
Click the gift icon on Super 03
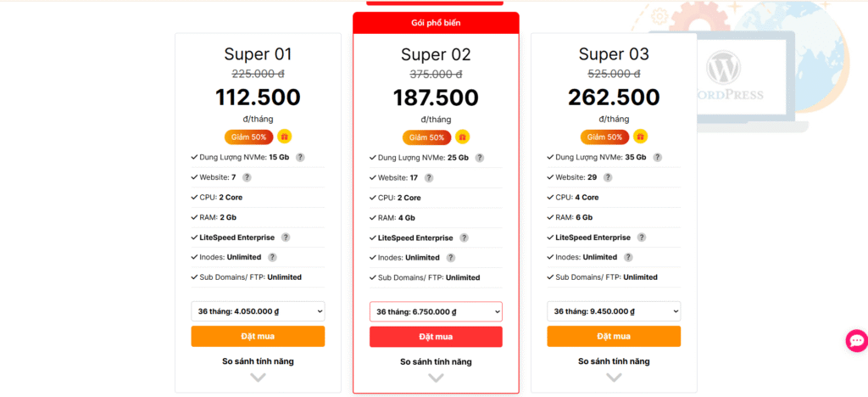641,137
